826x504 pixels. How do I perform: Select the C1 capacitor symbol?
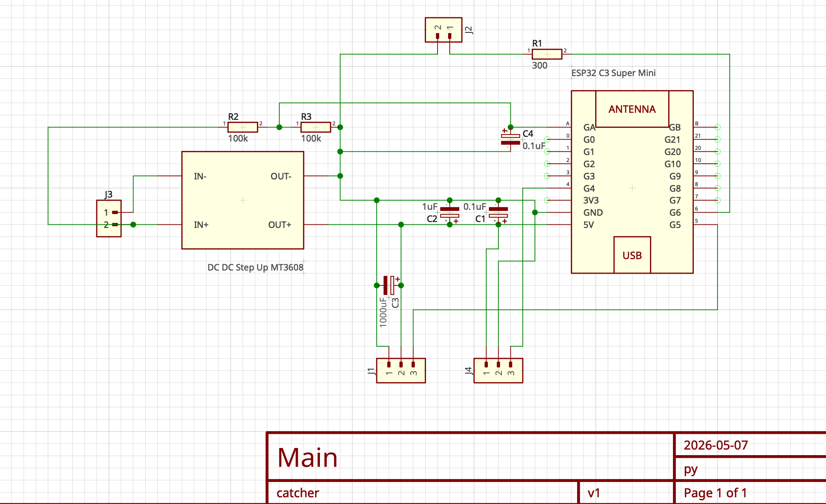pos(498,213)
